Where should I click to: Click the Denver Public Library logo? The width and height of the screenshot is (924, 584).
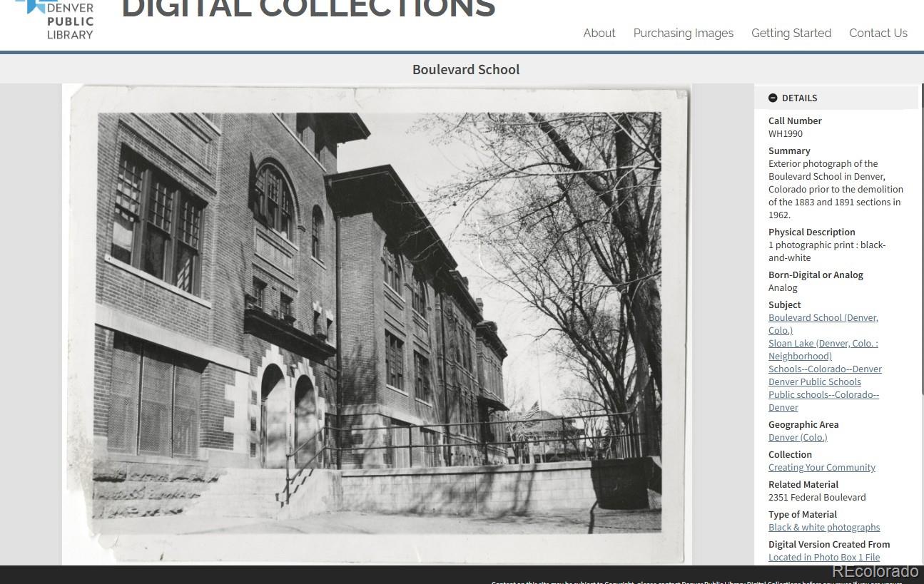click(56, 20)
